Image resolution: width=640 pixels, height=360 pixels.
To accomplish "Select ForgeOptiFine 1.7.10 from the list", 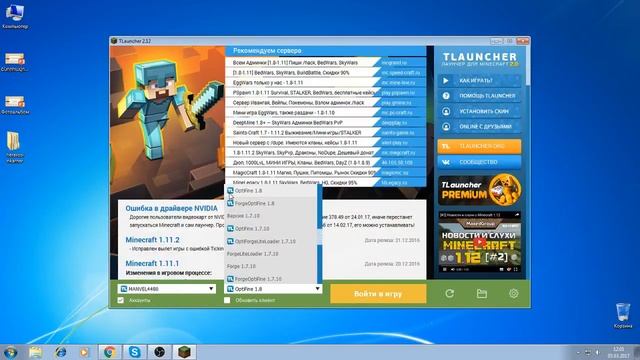I will pos(270,279).
